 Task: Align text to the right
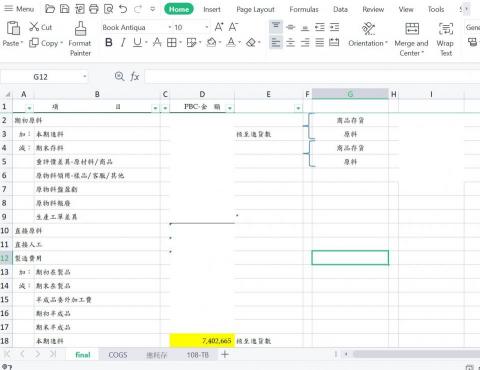pos(305,43)
